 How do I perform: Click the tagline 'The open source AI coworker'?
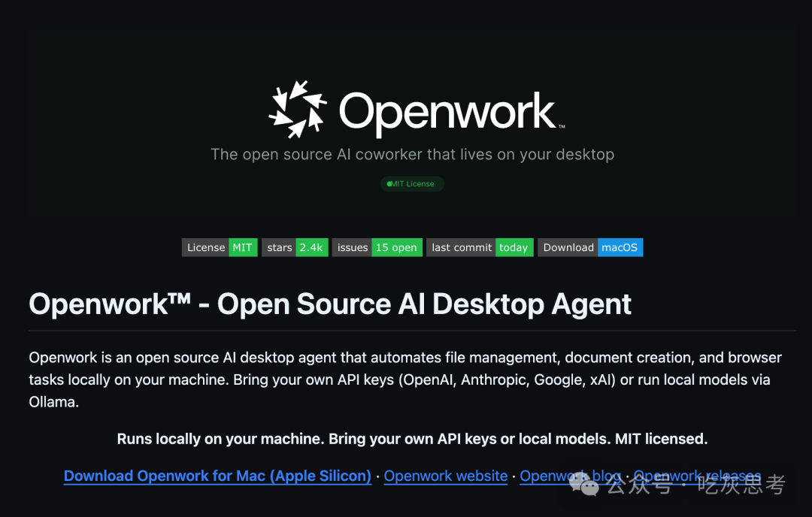tap(412, 154)
